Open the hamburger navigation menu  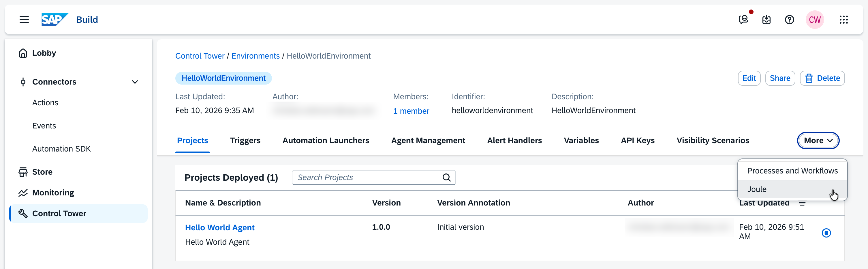[x=24, y=20]
